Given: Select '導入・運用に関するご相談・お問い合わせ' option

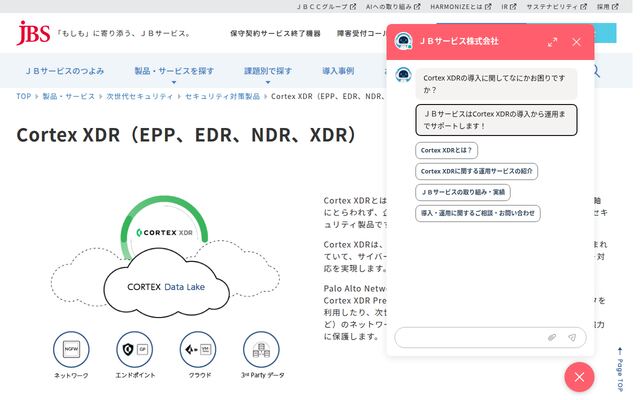Looking at the screenshot, I should (x=478, y=213).
